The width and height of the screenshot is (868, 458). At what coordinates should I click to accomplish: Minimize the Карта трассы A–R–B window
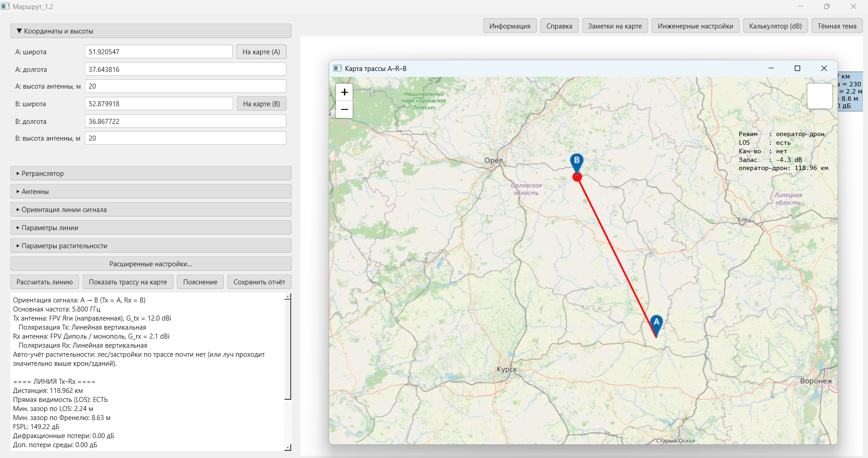[771, 68]
